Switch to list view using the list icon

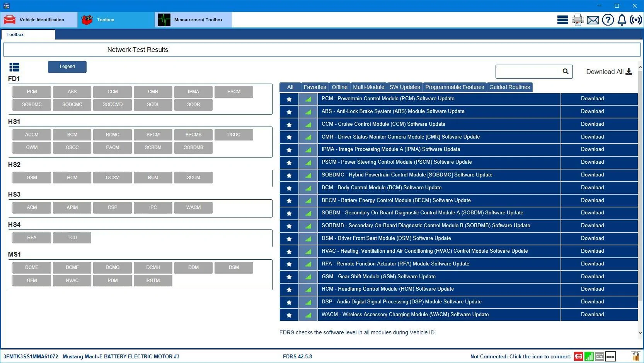click(14, 67)
